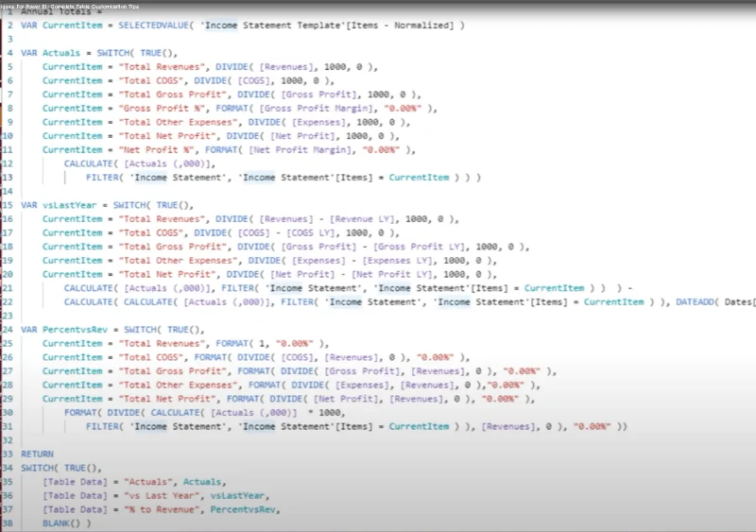
Task: Click Actuals variable declaration on line 4
Action: 61,53
